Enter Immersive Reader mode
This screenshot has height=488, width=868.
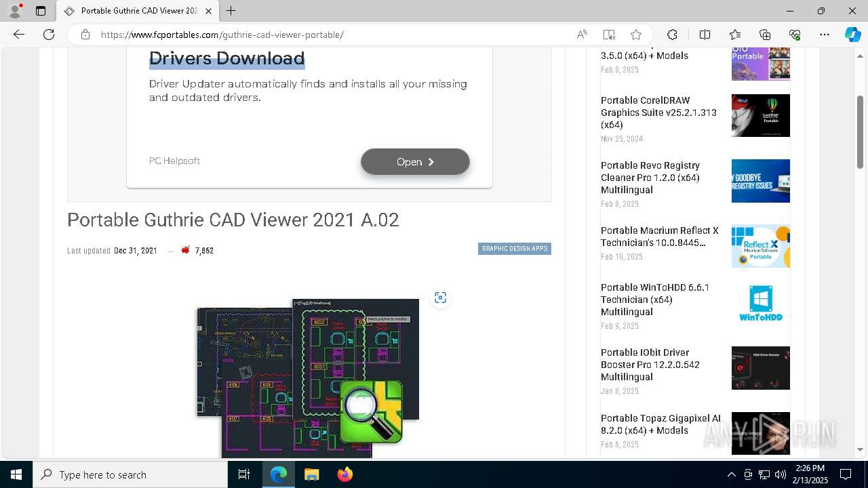pos(609,35)
